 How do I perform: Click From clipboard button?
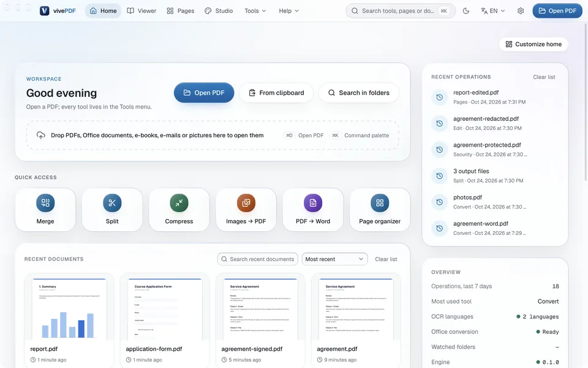(276, 93)
